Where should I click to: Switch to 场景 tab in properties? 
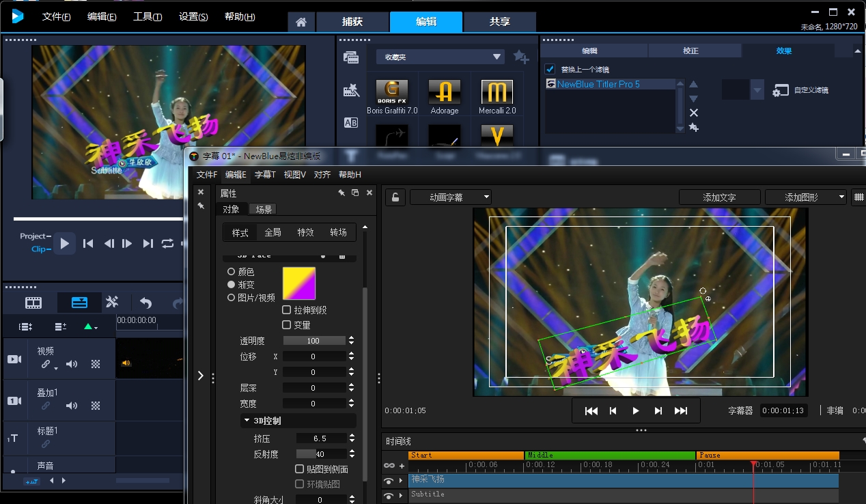click(x=264, y=209)
